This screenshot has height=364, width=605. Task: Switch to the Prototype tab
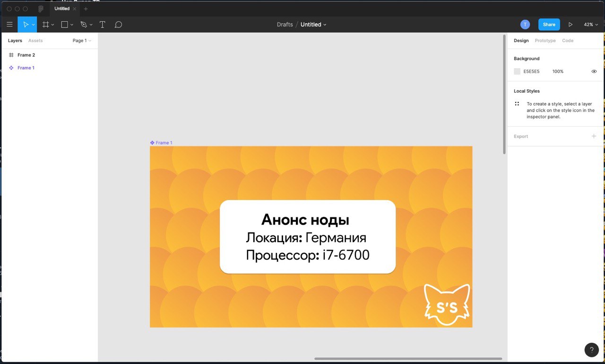click(545, 41)
